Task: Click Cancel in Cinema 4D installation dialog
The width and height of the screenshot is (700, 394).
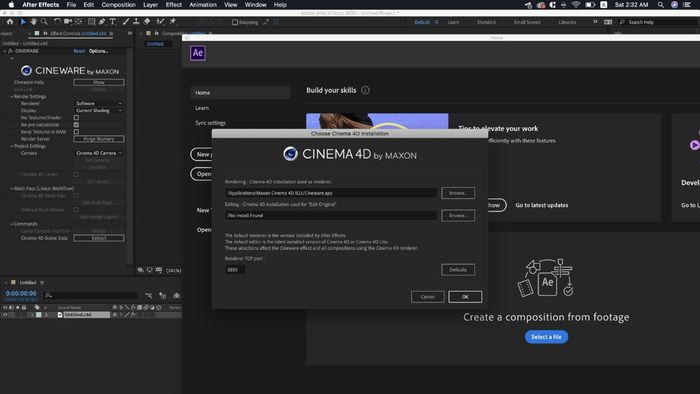Action: point(427,297)
